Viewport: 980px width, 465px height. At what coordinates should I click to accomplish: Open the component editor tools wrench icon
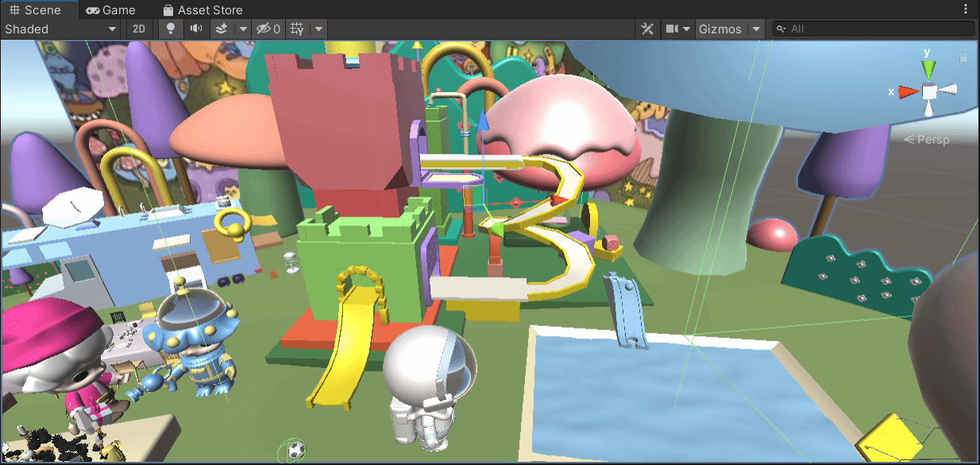pyautogui.click(x=647, y=29)
